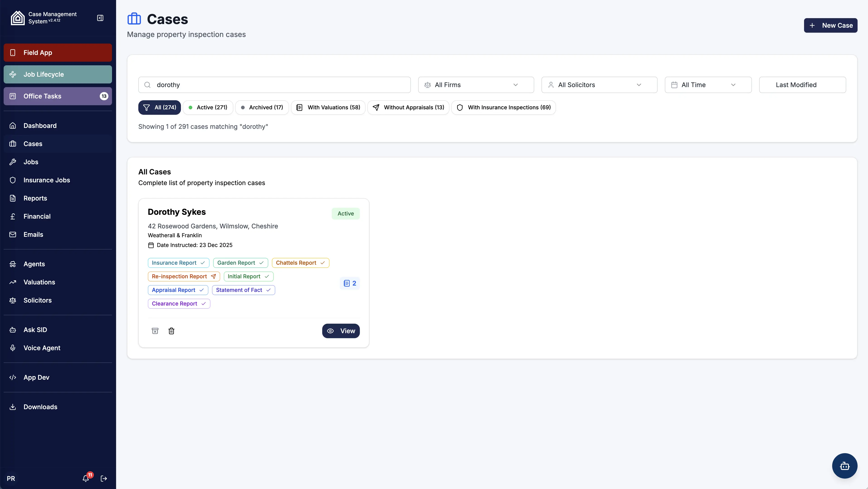868x489 pixels.
Task: Click the New Case button
Action: pos(830,25)
